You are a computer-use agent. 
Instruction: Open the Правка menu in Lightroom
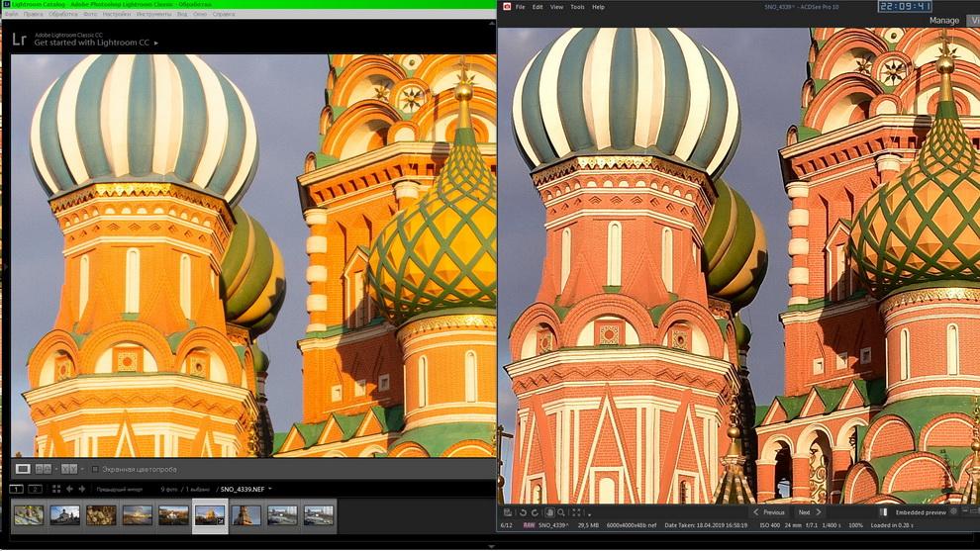[x=33, y=14]
